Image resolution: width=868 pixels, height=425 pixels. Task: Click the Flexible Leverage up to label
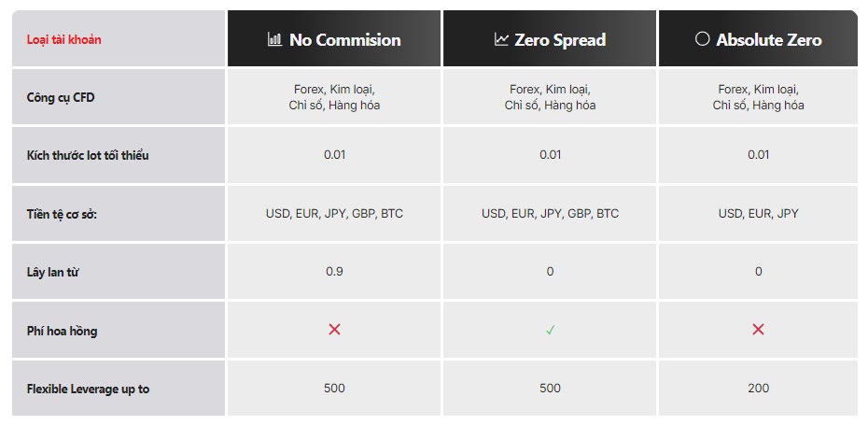(x=88, y=389)
